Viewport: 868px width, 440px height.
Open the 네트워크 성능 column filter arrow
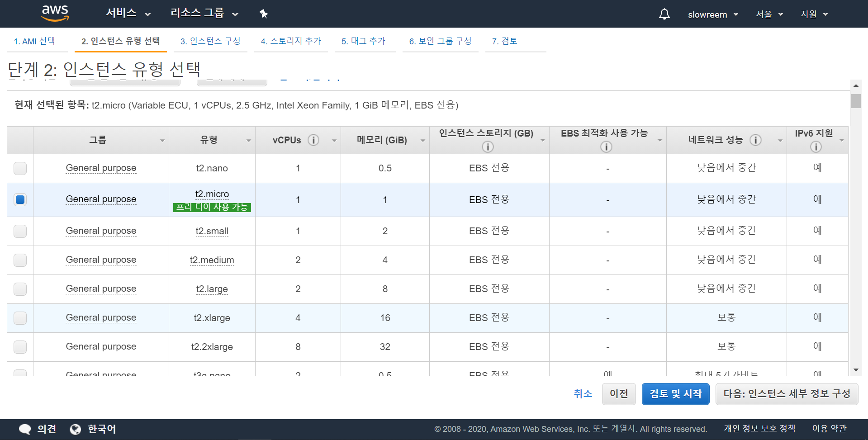pos(780,141)
